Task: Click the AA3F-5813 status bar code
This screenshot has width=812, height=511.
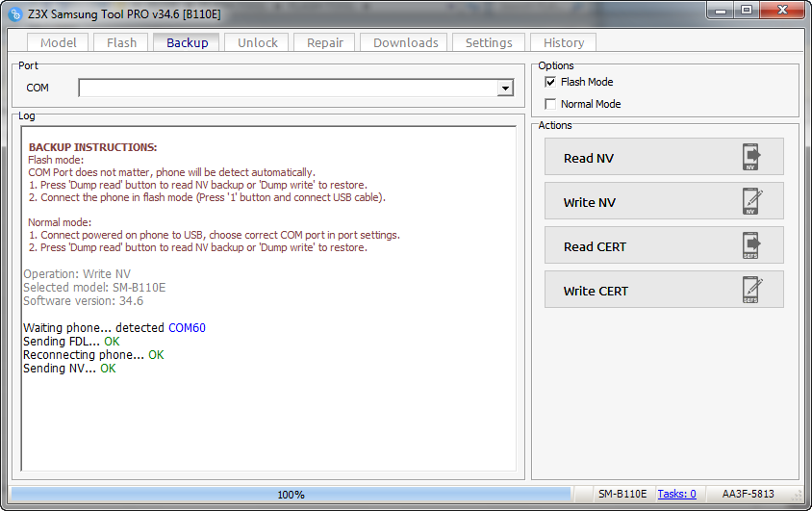Action: 748,494
